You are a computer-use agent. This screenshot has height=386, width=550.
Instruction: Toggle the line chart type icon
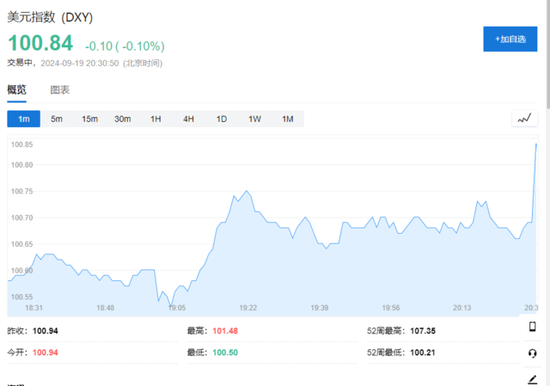pyautogui.click(x=524, y=119)
